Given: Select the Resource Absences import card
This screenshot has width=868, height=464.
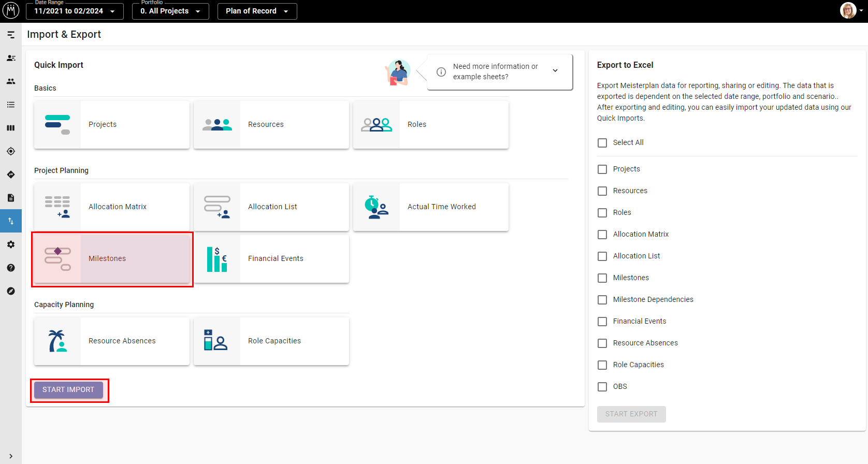Looking at the screenshot, I should point(112,341).
